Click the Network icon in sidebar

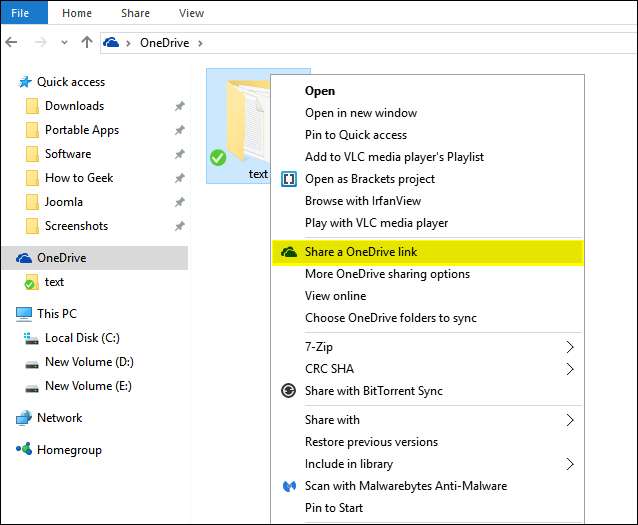pos(24,418)
